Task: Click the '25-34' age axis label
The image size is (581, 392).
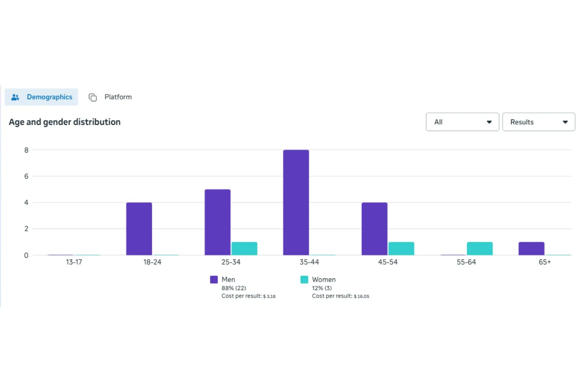Action: click(x=231, y=262)
